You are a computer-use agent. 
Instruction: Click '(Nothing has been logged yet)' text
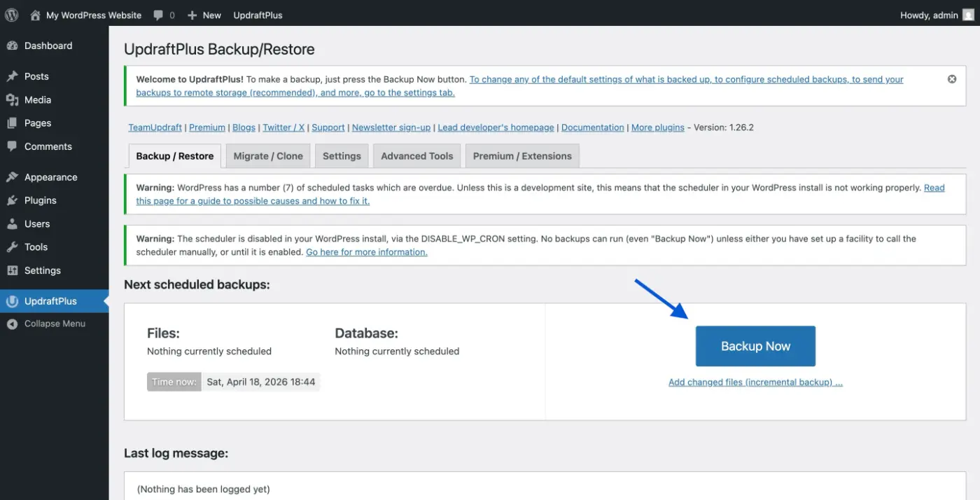(204, 489)
